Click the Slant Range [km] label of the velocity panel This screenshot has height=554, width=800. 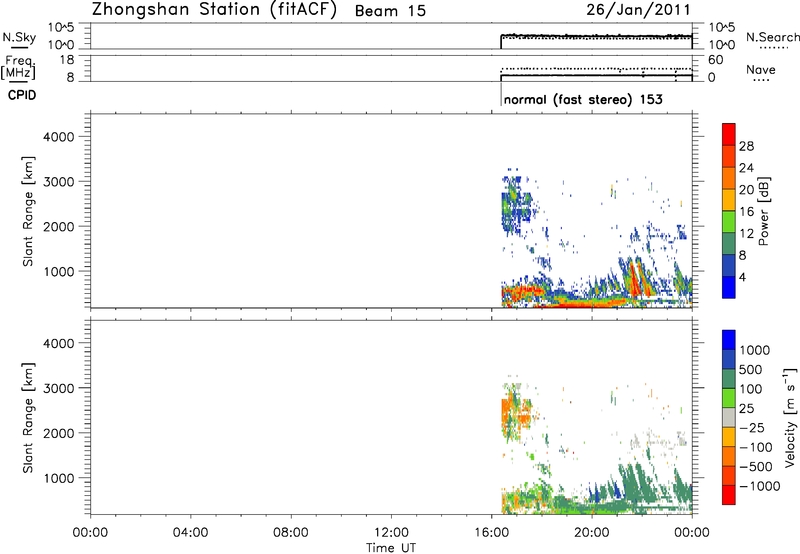[28, 418]
